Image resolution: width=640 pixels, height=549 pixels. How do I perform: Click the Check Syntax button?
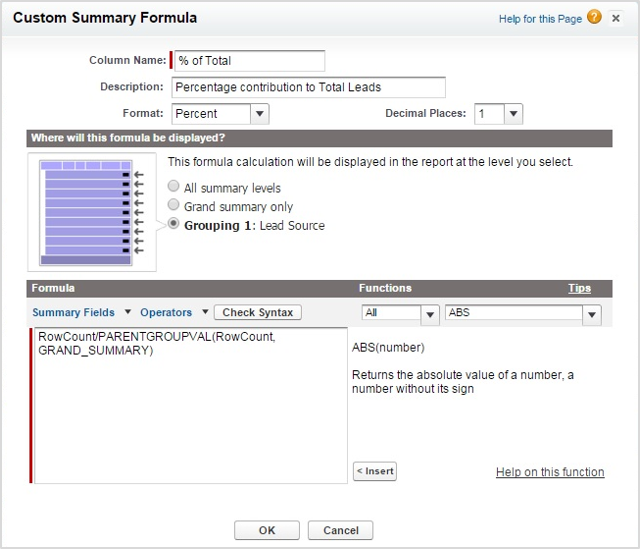point(258,312)
